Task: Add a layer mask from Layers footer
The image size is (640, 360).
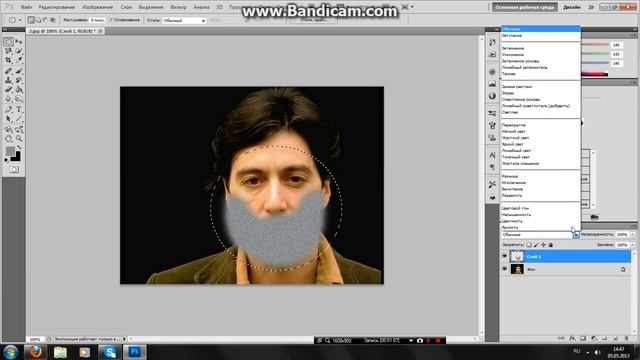Action: (583, 338)
